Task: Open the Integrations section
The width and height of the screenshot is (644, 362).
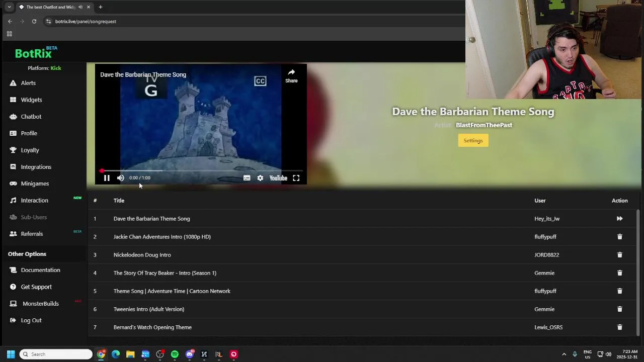Action: [x=36, y=167]
